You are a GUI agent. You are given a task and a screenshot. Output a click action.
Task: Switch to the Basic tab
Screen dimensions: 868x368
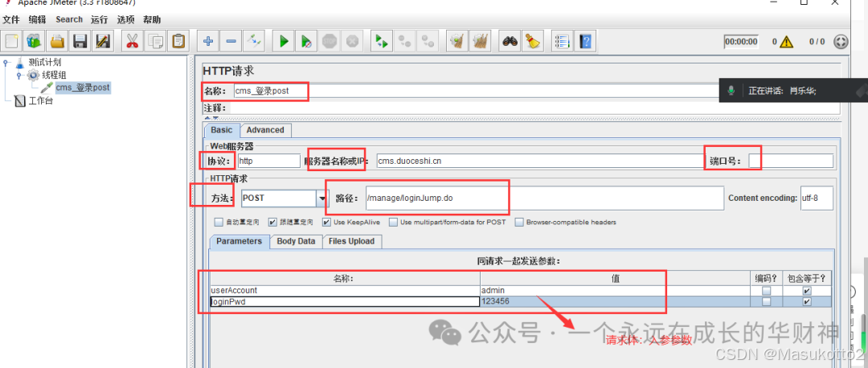(x=222, y=130)
